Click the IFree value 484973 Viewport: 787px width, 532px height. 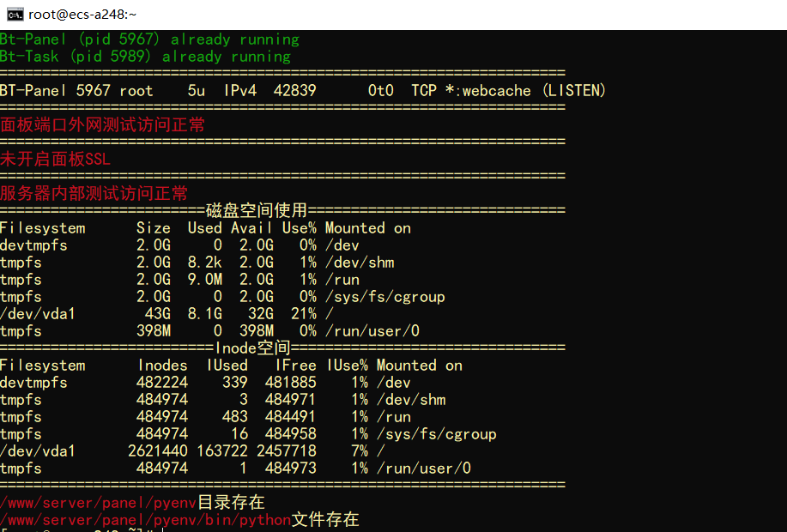[291, 469]
